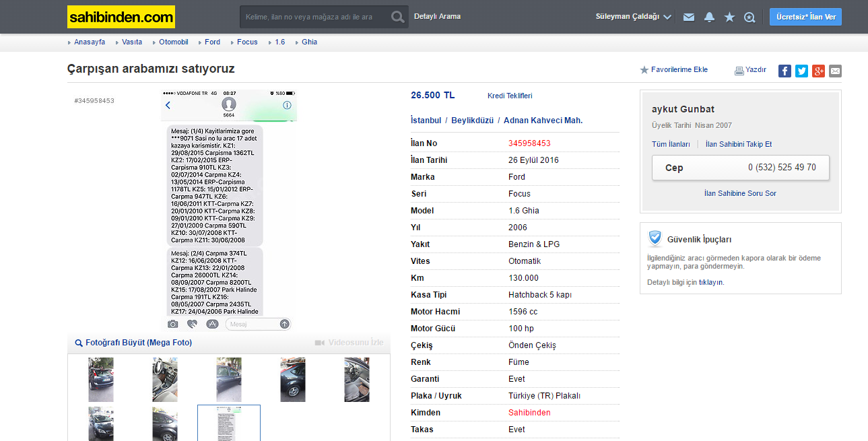
Task: Open the messages envelope icon
Action: click(688, 17)
